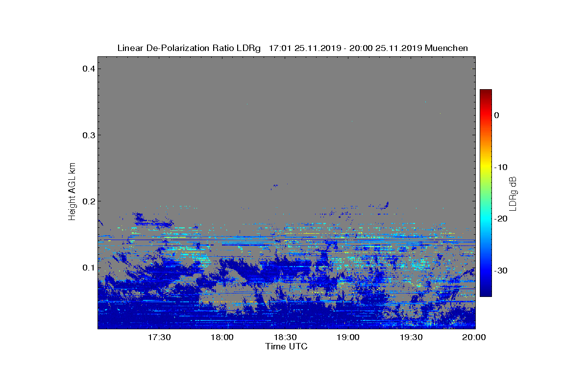Click the 'LDRg dB' colorbar label
This screenshot has height=392, width=588.
click(x=513, y=193)
